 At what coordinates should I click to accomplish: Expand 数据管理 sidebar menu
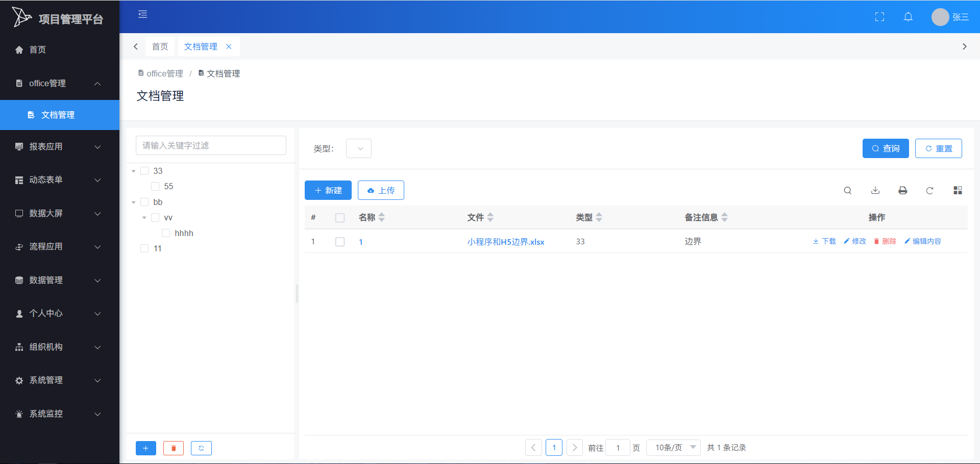(x=60, y=280)
